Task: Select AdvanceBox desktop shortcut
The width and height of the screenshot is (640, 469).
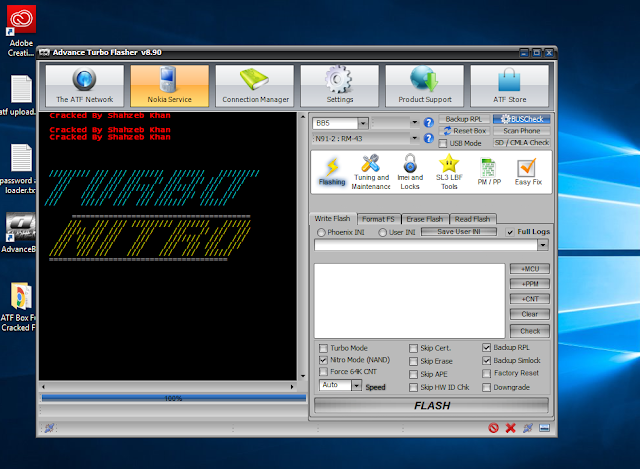Action: coord(19,233)
